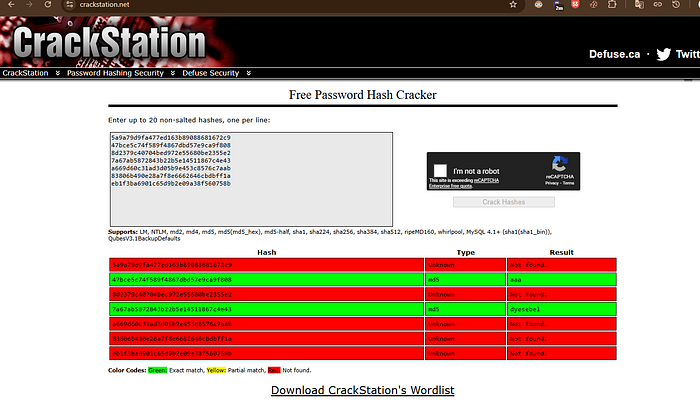Open the reCAPTCHA Enterprise free quota link
This screenshot has height=400, width=700.
click(464, 183)
